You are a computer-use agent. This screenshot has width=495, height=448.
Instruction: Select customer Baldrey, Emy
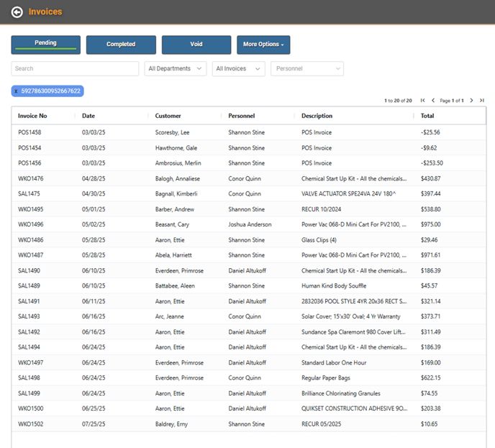(x=171, y=424)
